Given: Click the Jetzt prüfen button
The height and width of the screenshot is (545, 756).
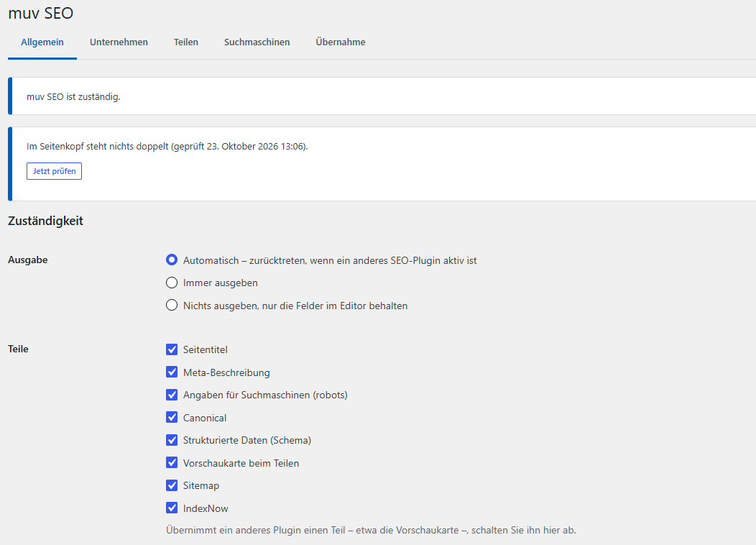Looking at the screenshot, I should point(54,171).
